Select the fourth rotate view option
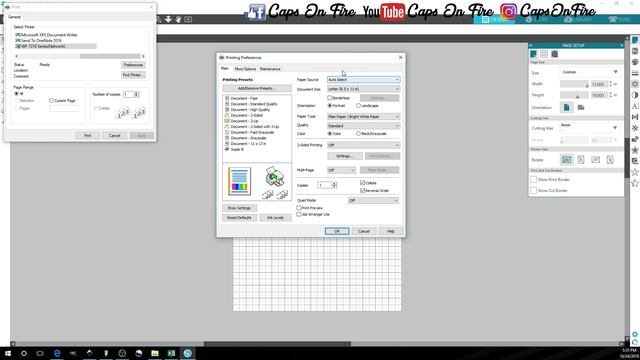640x360 pixels. pos(610,160)
